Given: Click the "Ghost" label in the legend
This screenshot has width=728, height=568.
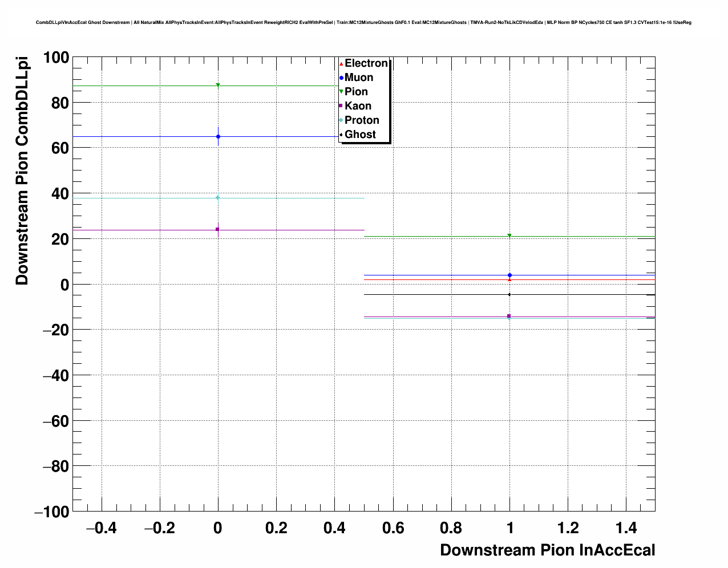Looking at the screenshot, I should [x=360, y=135].
